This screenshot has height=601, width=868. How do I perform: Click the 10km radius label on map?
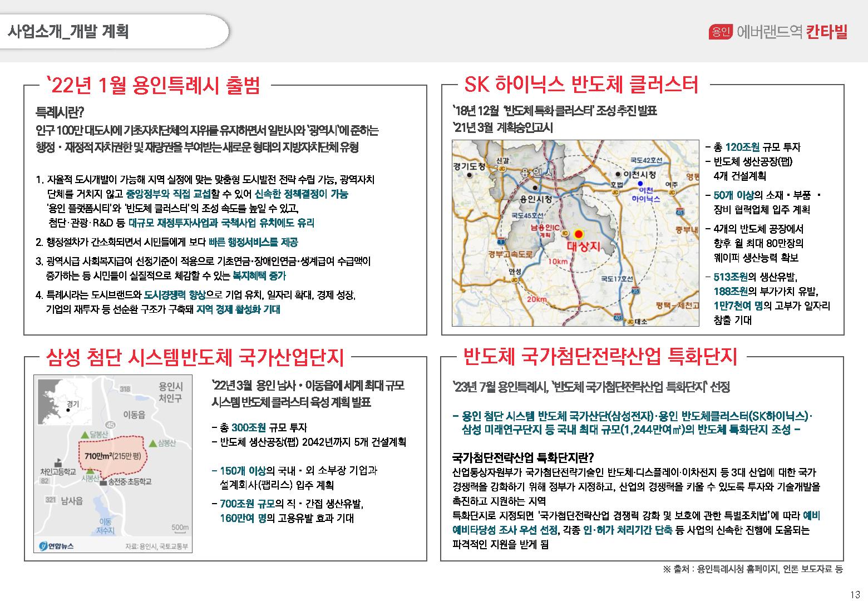[557, 262]
